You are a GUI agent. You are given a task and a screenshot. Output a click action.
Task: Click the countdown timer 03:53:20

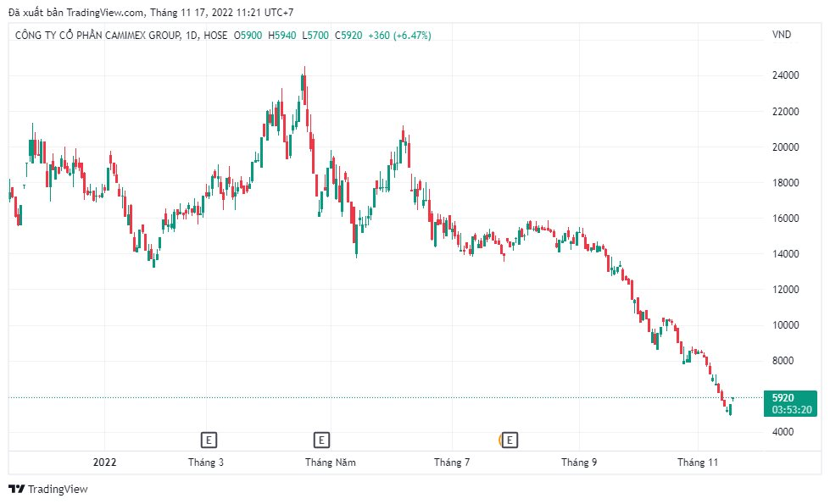pyautogui.click(x=791, y=410)
